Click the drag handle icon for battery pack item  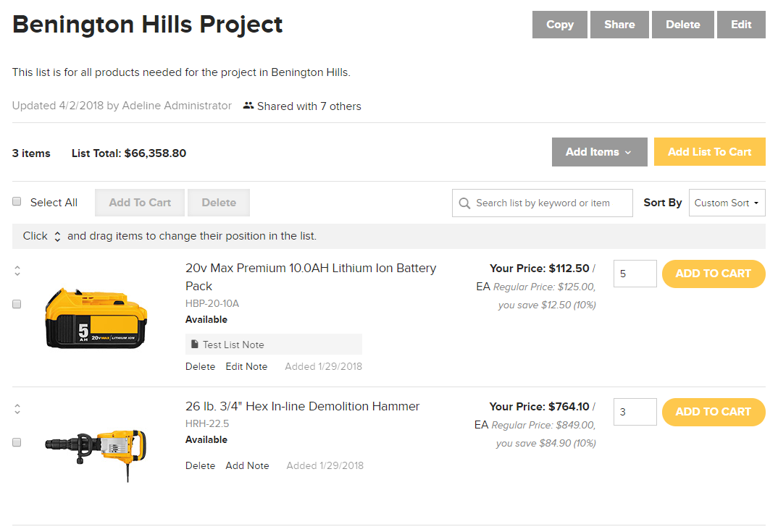coord(17,271)
